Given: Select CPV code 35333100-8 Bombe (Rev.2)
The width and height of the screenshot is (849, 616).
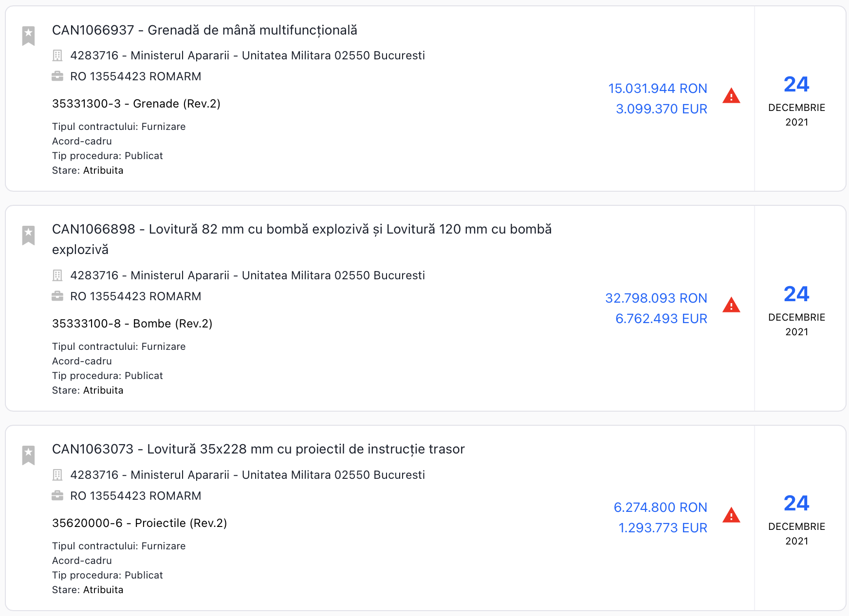Looking at the screenshot, I should click(132, 324).
